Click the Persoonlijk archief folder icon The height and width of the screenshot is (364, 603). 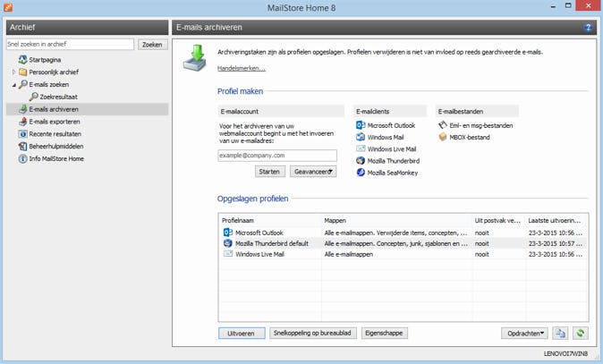[22, 72]
